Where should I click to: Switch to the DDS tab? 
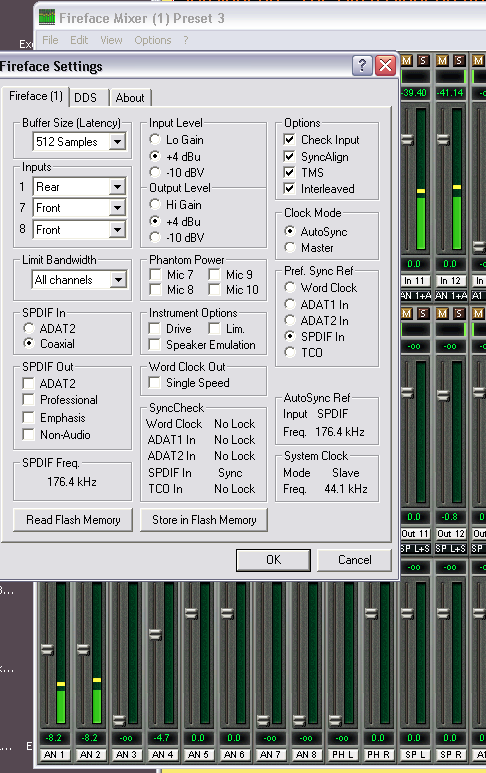[86, 98]
